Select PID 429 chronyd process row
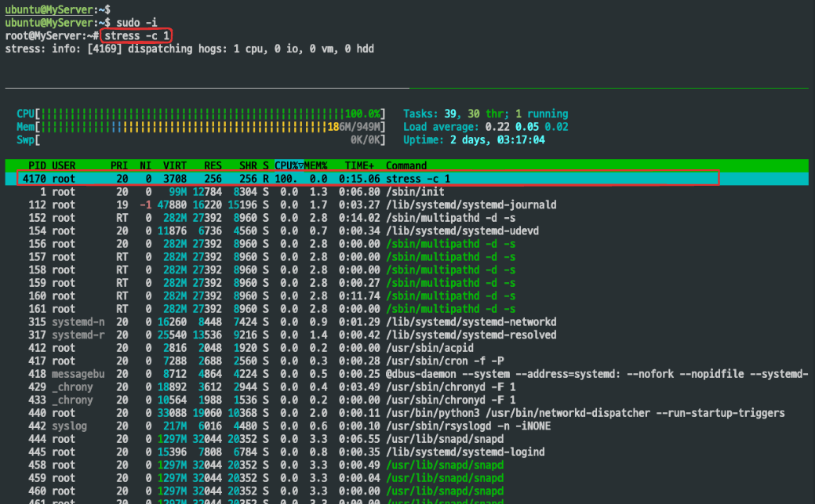815x504 pixels. [x=407, y=387]
